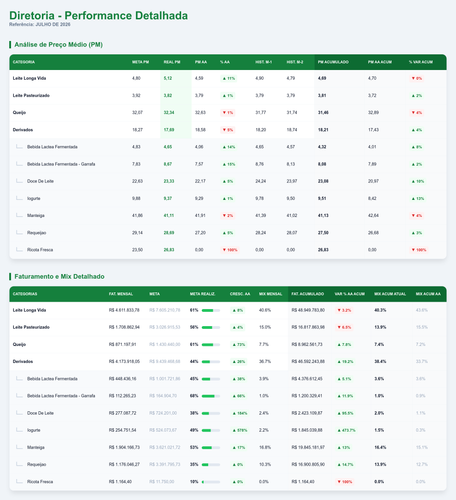Select the FAT. ACUMULADO column header

click(307, 294)
